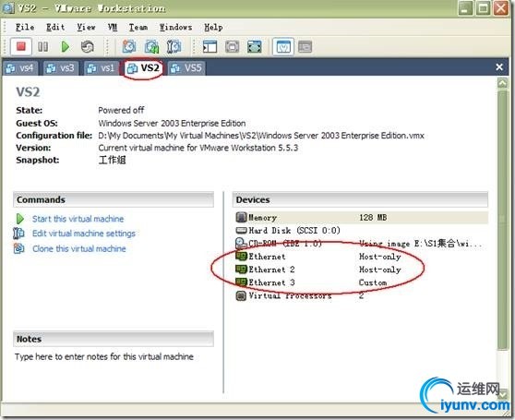Select the Hard Disk (SCSI 0:0) label
This screenshot has height=420, width=515.
pos(294,230)
